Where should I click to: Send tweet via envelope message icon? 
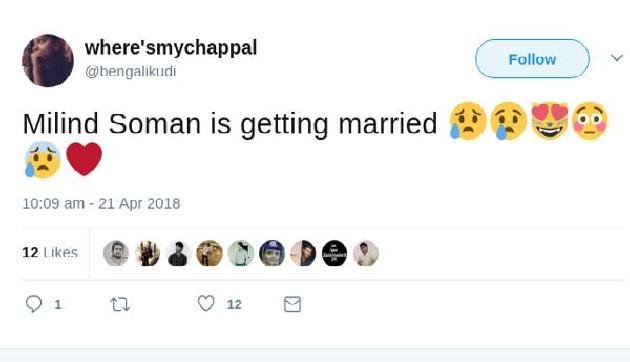point(292,304)
